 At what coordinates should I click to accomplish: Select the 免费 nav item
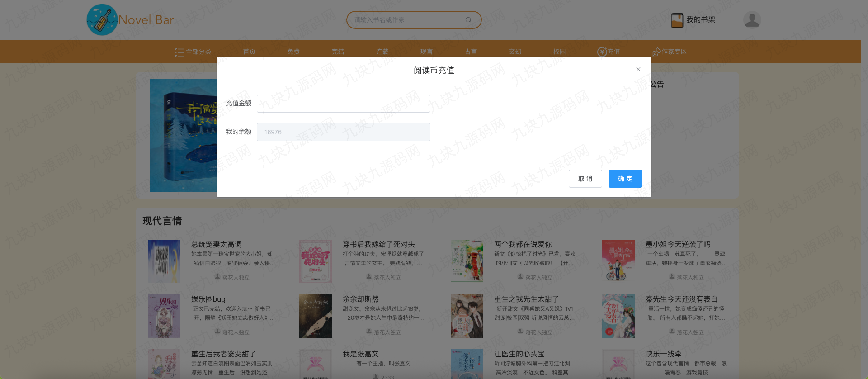pyautogui.click(x=294, y=52)
